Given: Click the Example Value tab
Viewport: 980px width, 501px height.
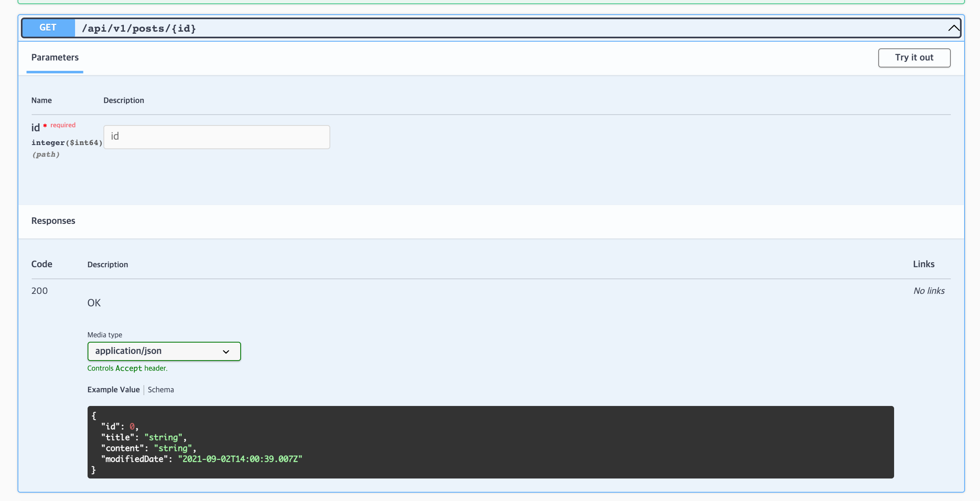Looking at the screenshot, I should click(x=113, y=389).
